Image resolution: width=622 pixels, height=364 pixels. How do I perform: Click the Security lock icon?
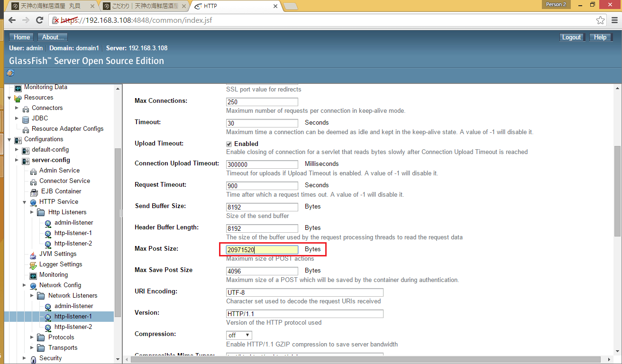point(33,359)
